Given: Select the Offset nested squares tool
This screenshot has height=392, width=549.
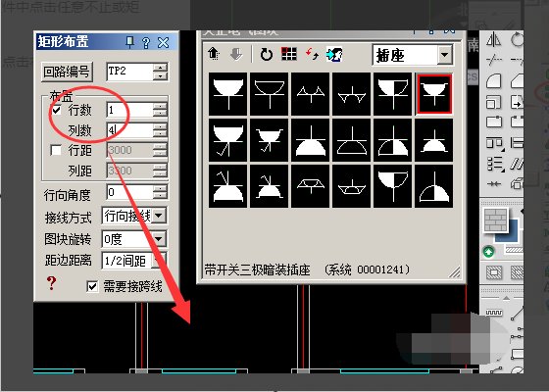Looking at the screenshot, I should tap(494, 102).
